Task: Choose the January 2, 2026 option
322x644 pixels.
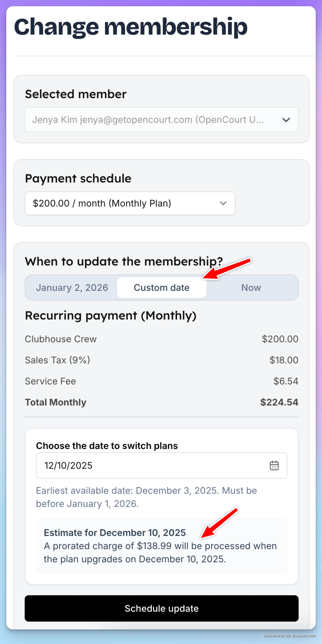Action: coord(72,288)
